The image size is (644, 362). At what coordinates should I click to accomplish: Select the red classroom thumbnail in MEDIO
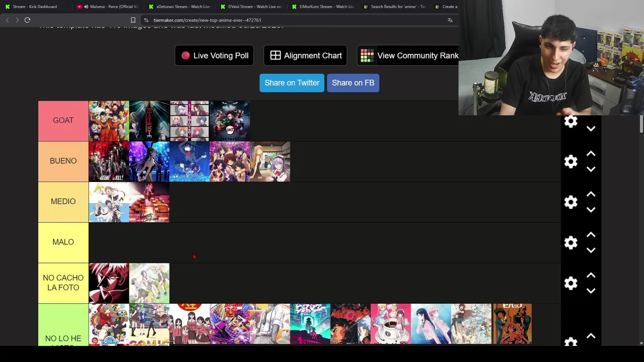coord(149,202)
